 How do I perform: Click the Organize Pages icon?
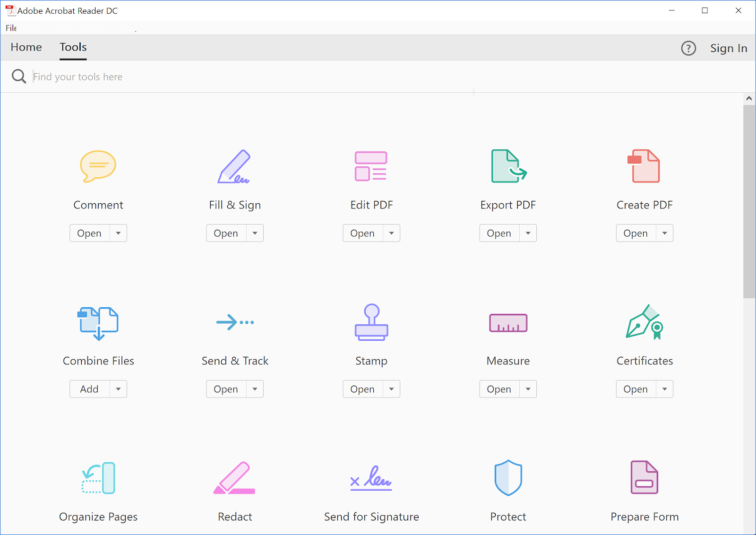click(98, 478)
